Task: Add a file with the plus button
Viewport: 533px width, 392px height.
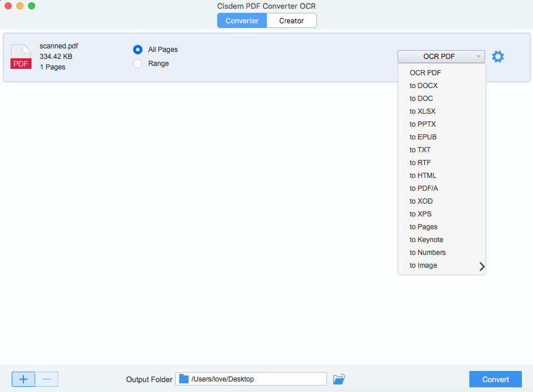Action: pyautogui.click(x=23, y=379)
